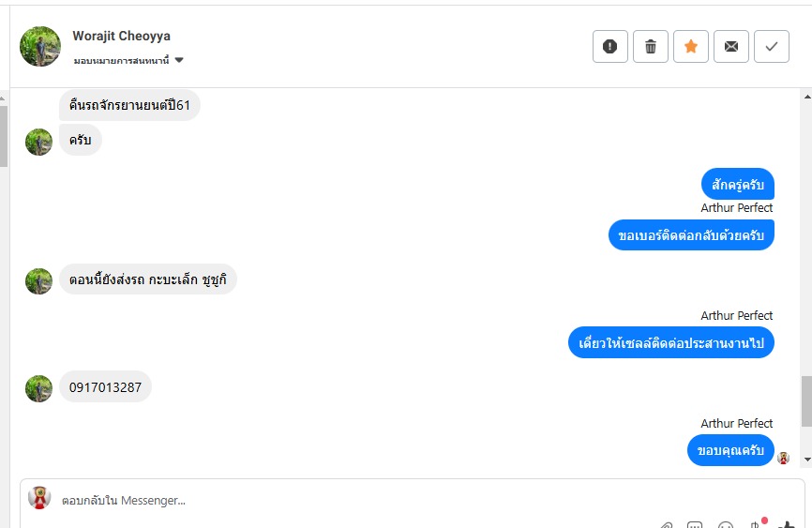Mark conversation unread with envelope icon
This screenshot has height=528, width=812.
pos(731,47)
